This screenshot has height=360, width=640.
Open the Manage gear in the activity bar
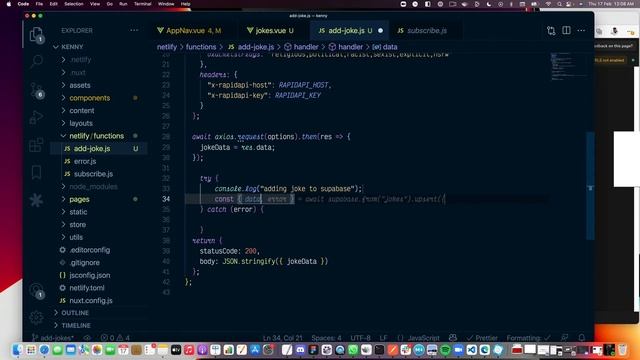tap(36, 317)
